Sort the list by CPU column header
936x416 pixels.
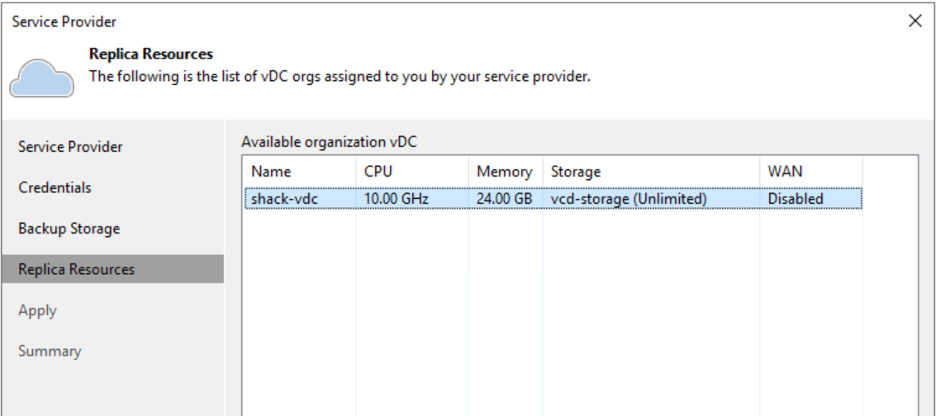click(412, 172)
